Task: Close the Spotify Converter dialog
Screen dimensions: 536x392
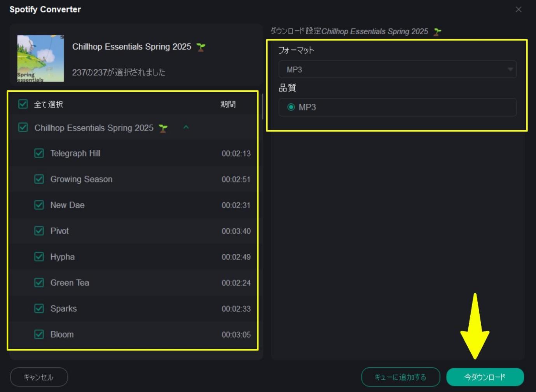Action: [519, 9]
